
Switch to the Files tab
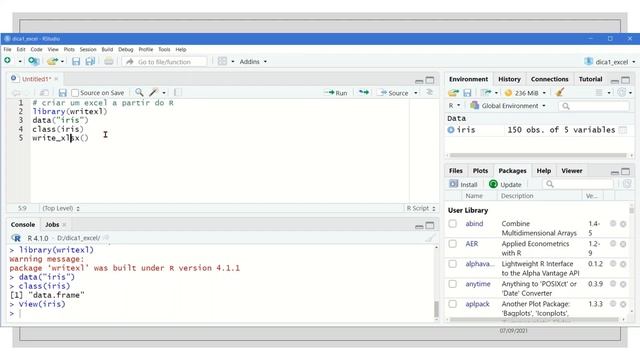click(456, 171)
